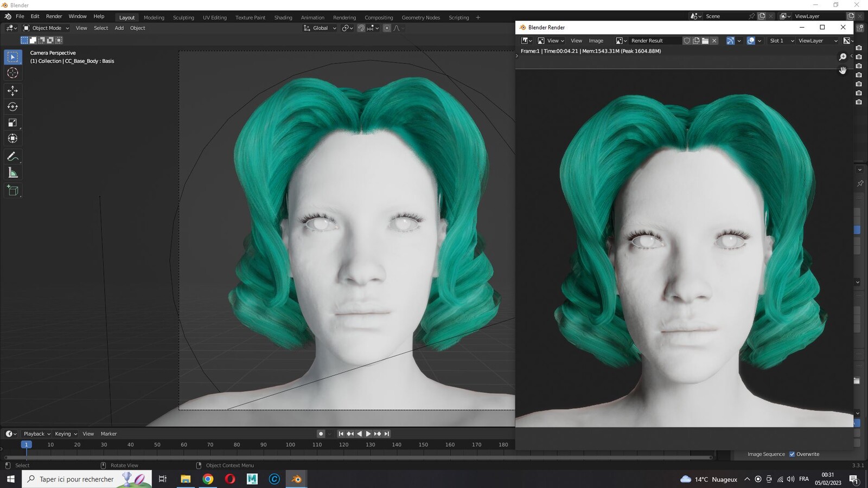Open the Object Mode dropdown

(46, 28)
